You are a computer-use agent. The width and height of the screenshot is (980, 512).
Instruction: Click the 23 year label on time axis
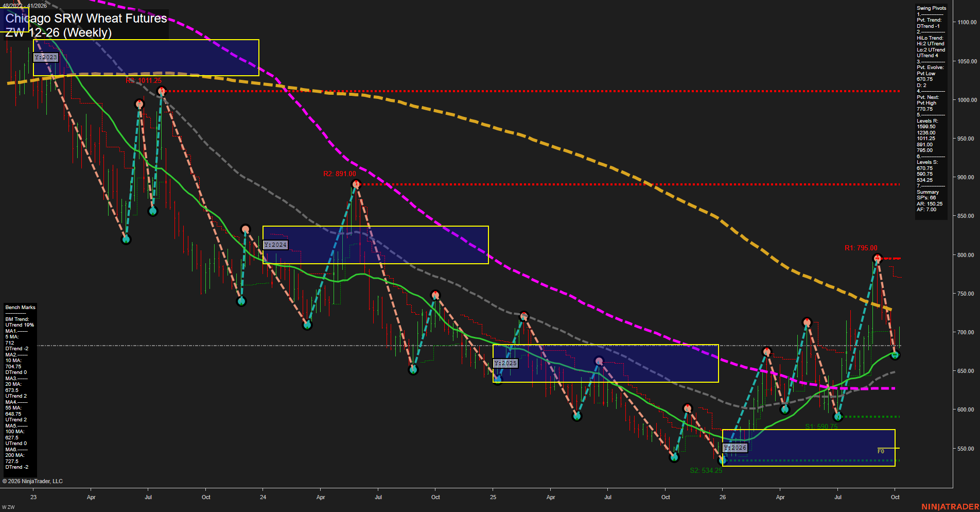33,497
